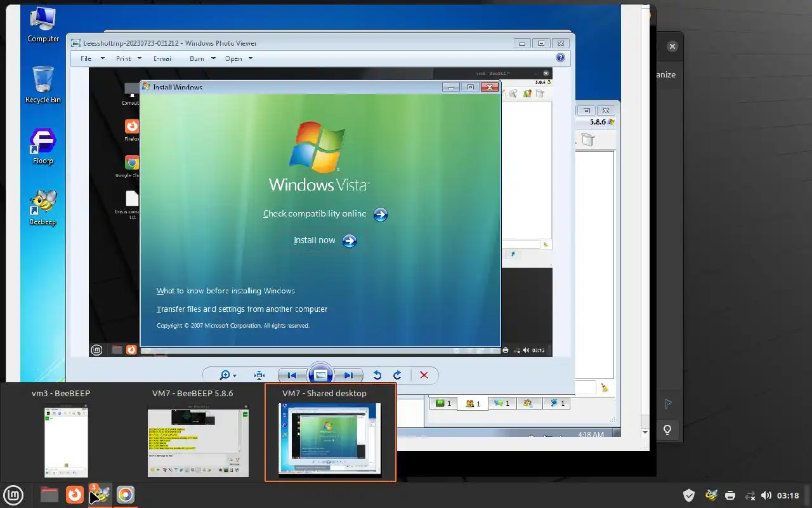This screenshot has width=812, height=508.
Task: Open the network connection tray icon
Action: pos(750,495)
